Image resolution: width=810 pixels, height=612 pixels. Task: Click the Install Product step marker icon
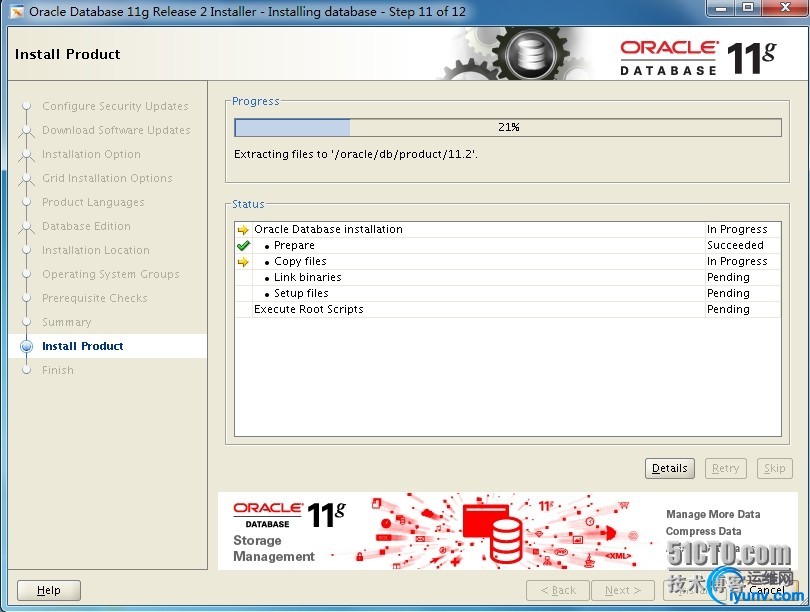26,347
